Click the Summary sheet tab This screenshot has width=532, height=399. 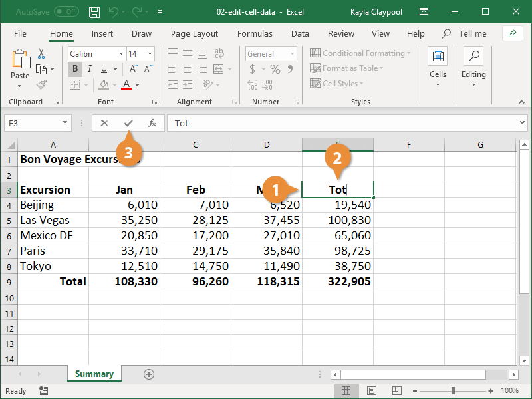[x=94, y=374]
